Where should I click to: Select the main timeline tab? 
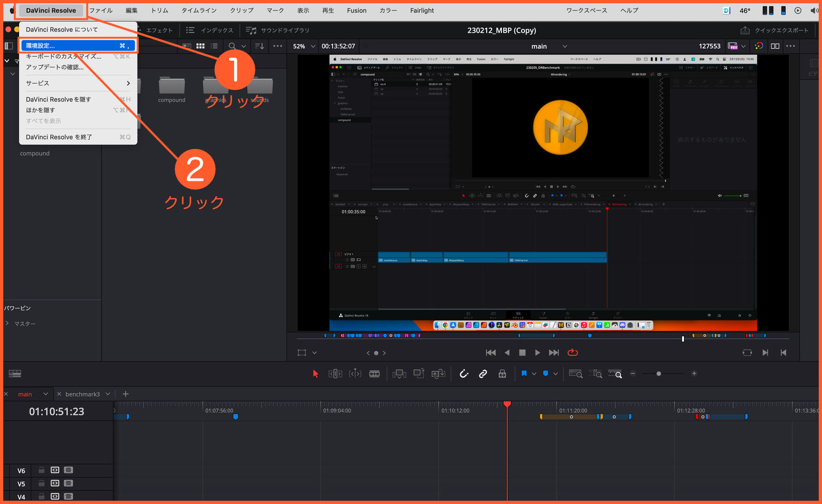point(25,394)
